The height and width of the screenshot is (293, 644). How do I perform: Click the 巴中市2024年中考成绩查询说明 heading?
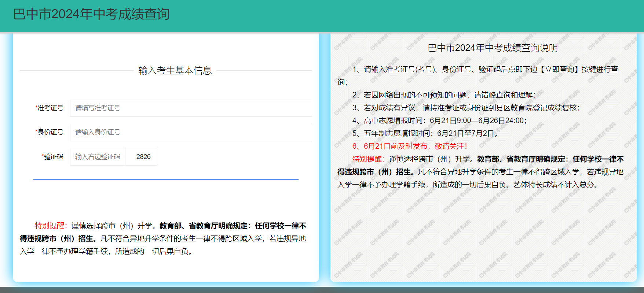[493, 48]
